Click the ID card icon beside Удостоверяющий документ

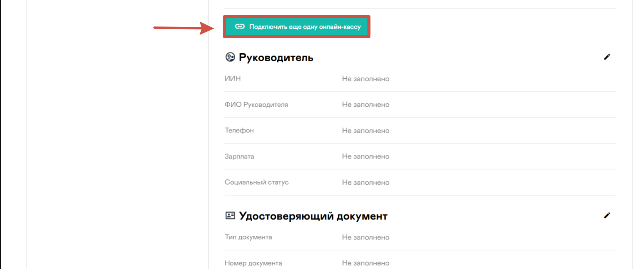point(230,216)
